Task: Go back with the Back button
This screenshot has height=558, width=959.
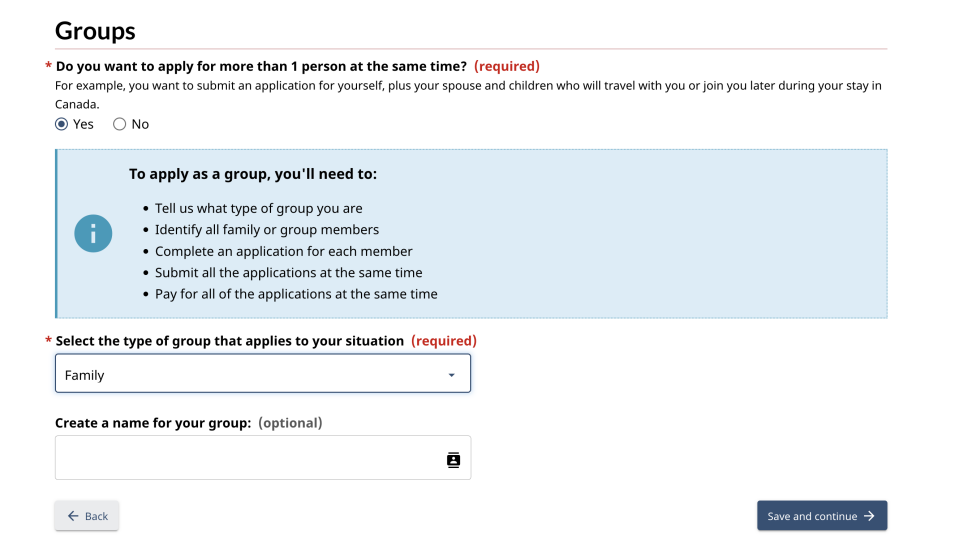Action: [87, 516]
